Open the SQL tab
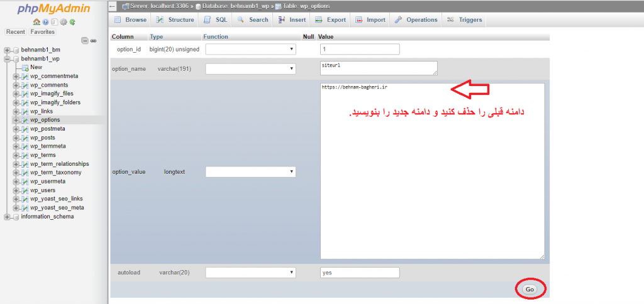 coord(216,19)
